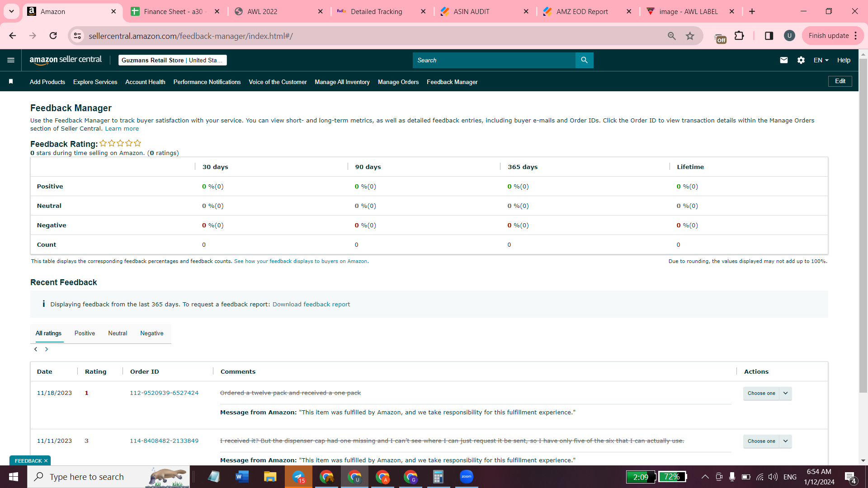Go to next feedback page arrow
This screenshot has height=488, width=868.
coord(47,349)
